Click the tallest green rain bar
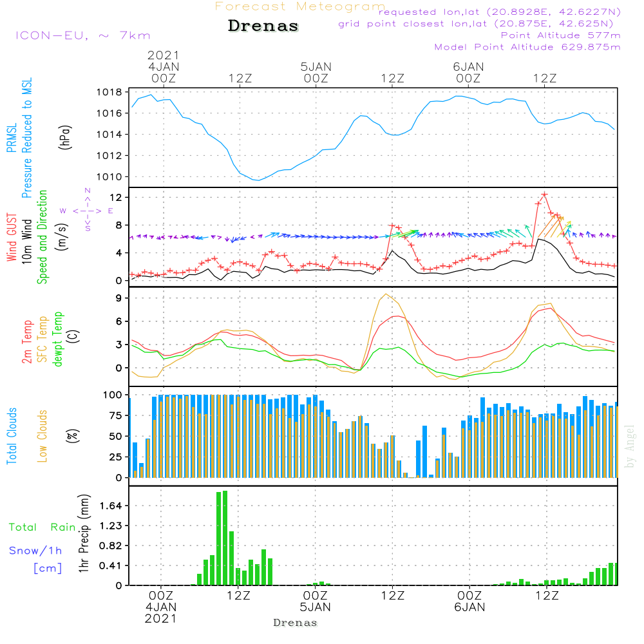The image size is (644, 644). click(x=225, y=538)
